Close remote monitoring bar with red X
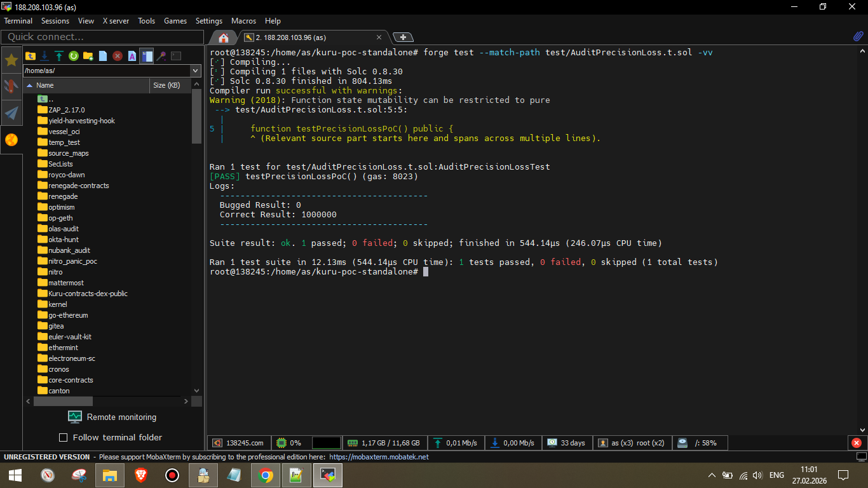 coord(857,443)
